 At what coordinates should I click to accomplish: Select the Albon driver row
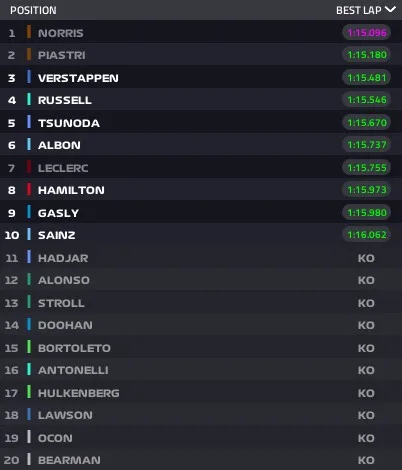[201, 145]
